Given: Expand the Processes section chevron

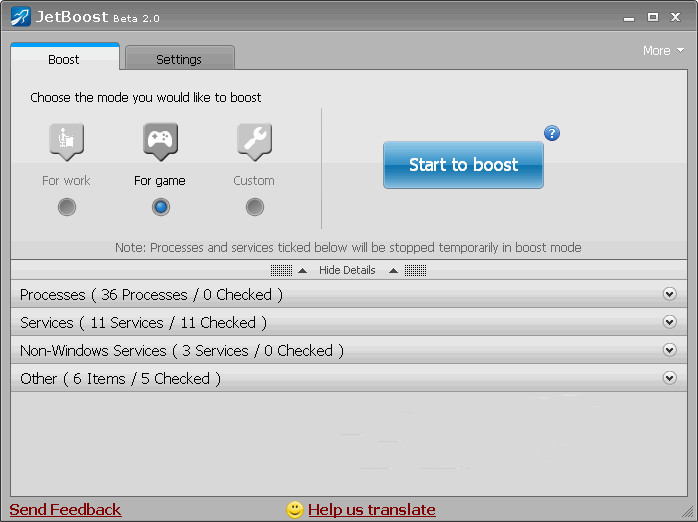Looking at the screenshot, I should tap(669, 294).
